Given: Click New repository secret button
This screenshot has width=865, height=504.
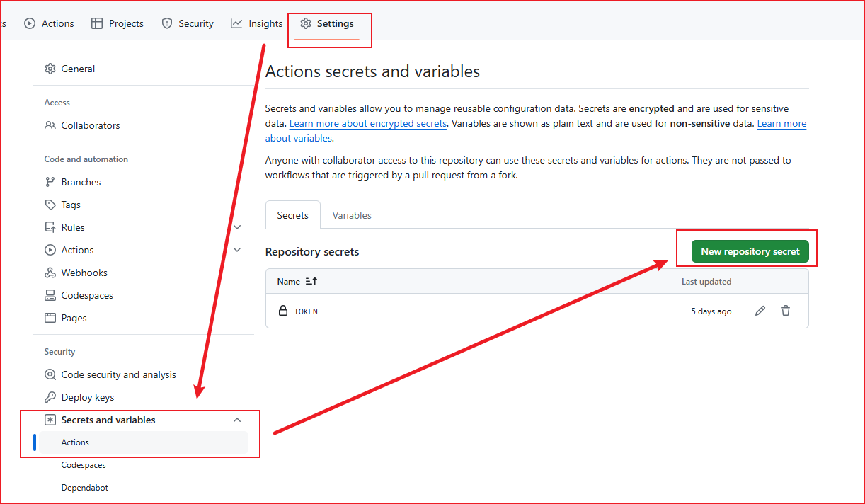Looking at the screenshot, I should (750, 251).
